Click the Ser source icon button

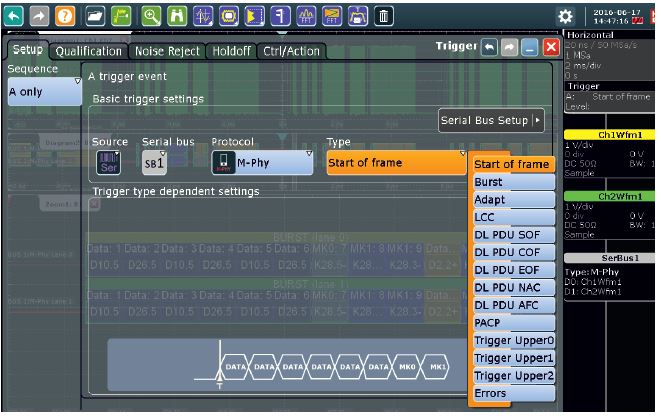(107, 162)
